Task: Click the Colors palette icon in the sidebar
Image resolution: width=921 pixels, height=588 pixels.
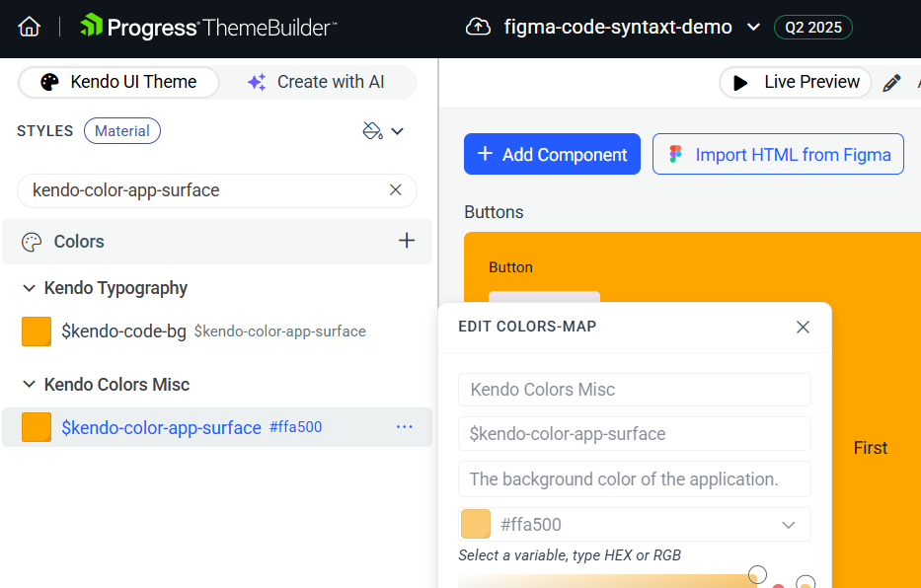Action: point(32,241)
